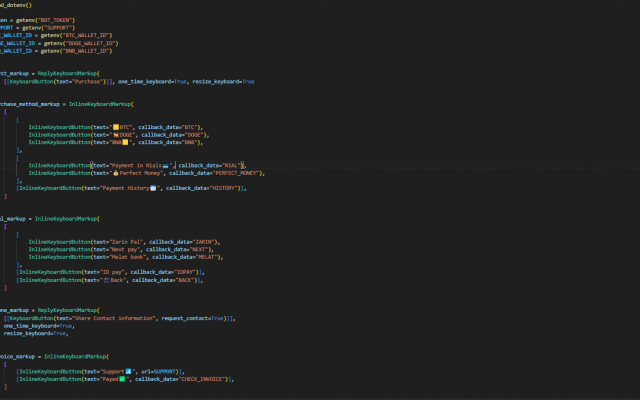Click the "Share Contact information" string
Image resolution: width=640 pixels, height=400 pixels.
pos(114,318)
